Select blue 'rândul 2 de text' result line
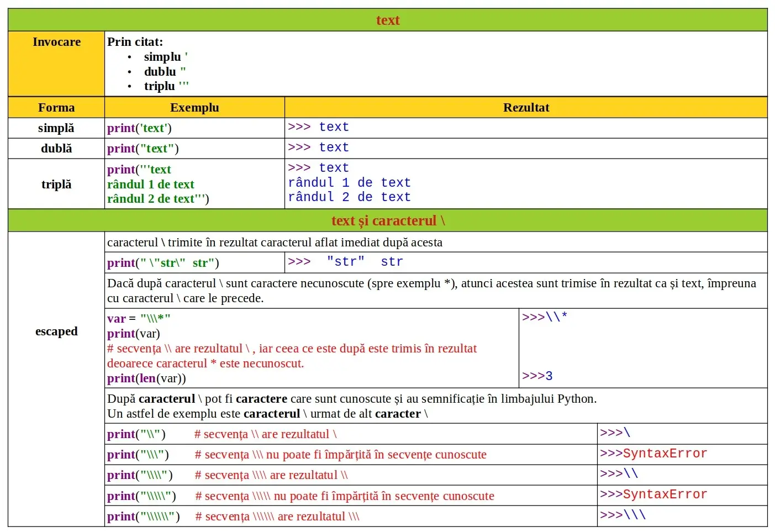 349,197
